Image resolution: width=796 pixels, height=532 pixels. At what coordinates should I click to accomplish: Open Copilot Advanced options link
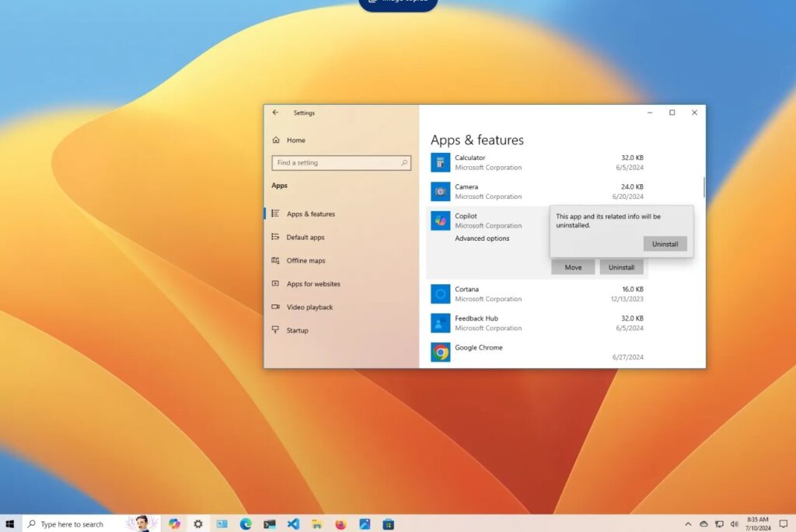(x=482, y=238)
